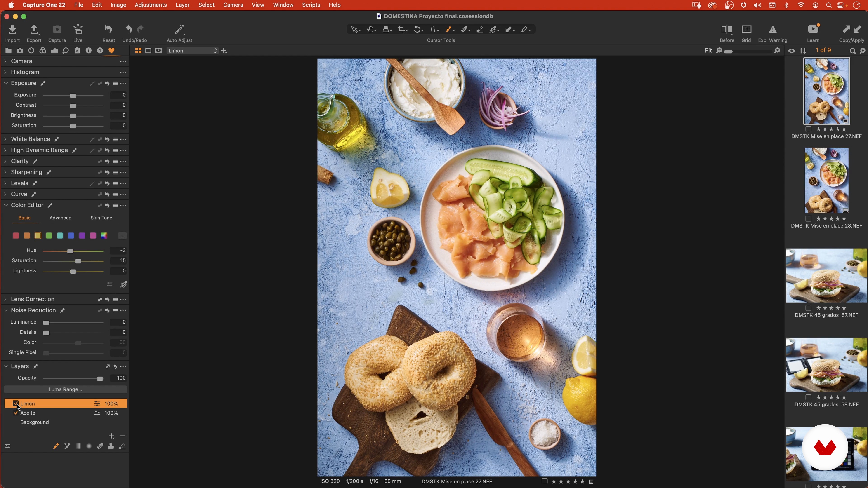
Task: Toggle browser visibility eye icon
Action: pyautogui.click(x=792, y=51)
